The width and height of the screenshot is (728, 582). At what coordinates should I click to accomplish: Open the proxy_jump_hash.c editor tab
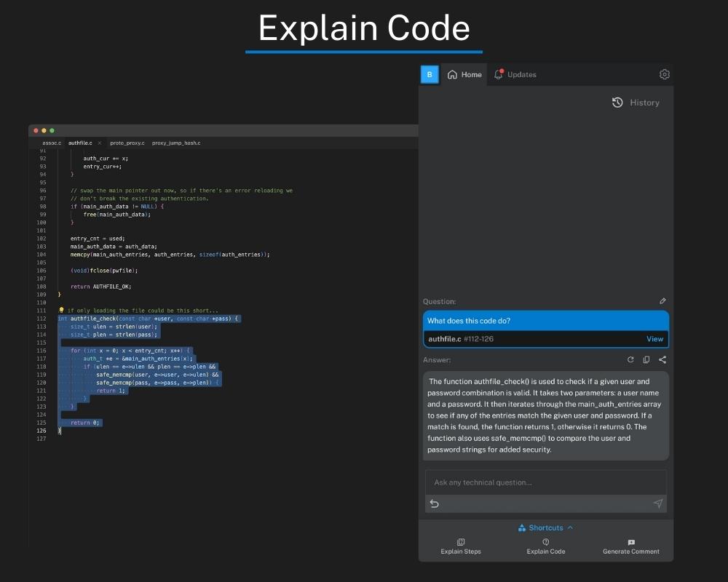click(176, 143)
